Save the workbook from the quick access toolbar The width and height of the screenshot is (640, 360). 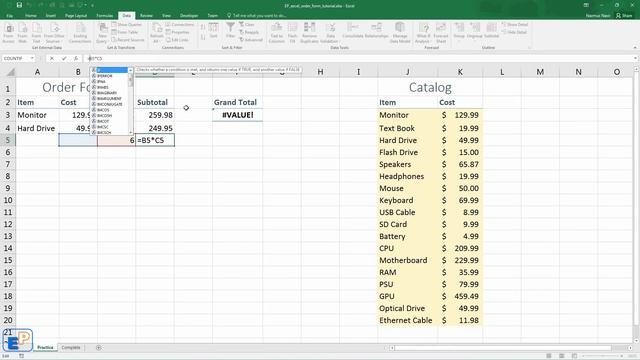click(19, 5)
